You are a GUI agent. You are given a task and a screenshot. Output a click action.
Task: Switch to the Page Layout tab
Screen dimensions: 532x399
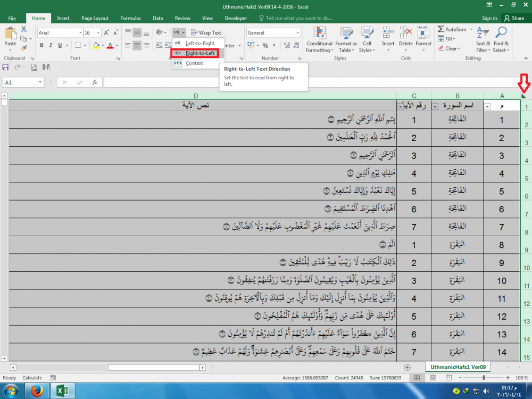[95, 18]
